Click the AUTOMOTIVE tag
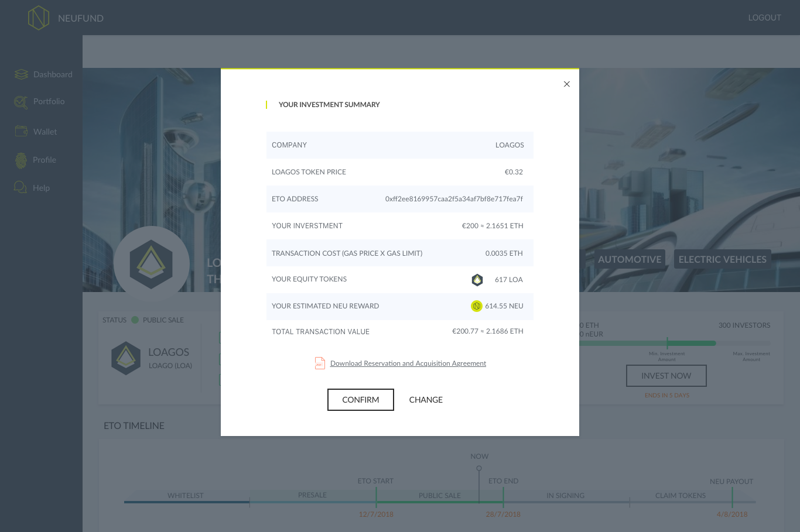This screenshot has width=800, height=532. point(630,259)
